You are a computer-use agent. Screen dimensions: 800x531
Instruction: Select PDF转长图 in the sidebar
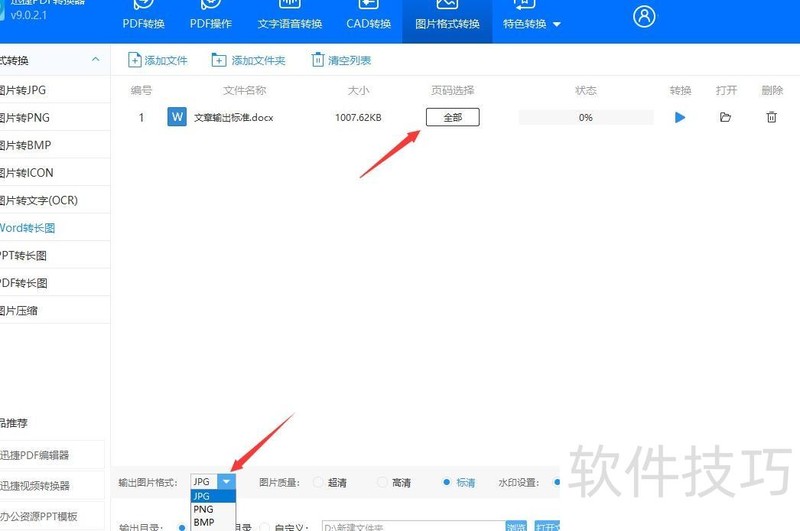coord(55,283)
